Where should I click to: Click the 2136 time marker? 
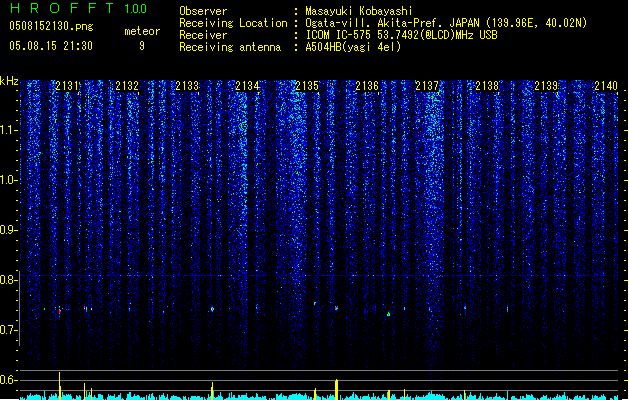(367, 85)
